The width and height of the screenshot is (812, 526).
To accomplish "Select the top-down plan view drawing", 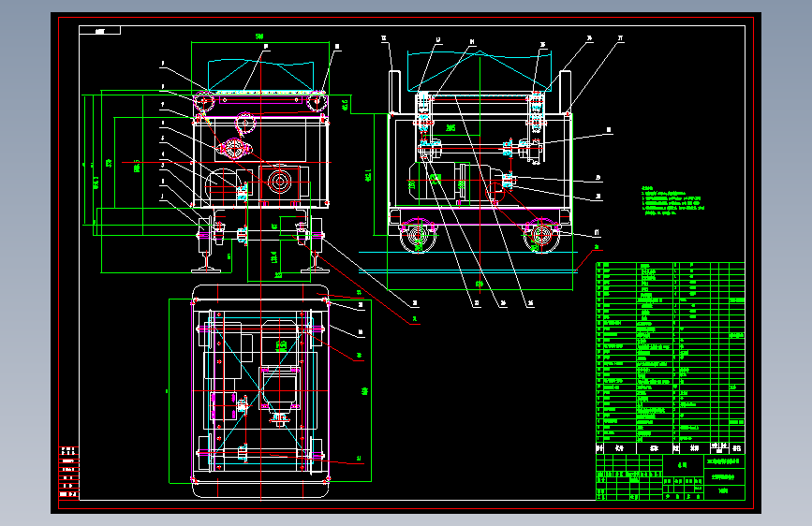I will tap(260, 391).
